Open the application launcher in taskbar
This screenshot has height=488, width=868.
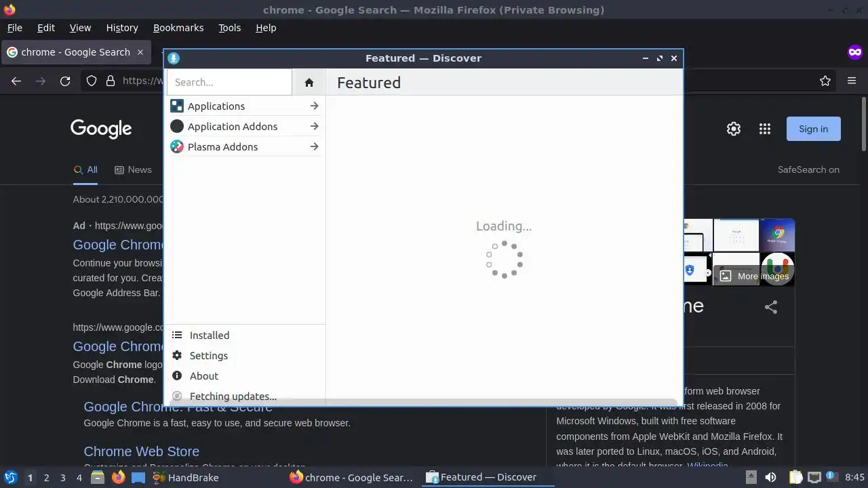tap(10, 477)
